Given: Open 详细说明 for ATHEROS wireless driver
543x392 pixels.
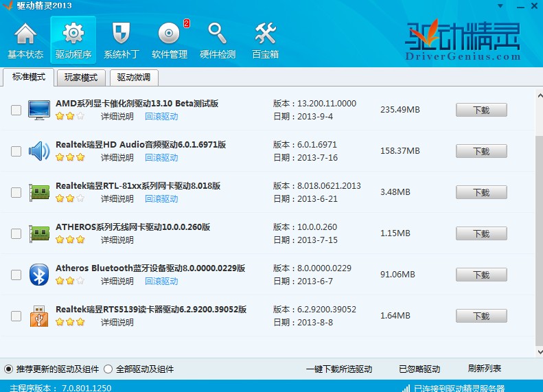Looking at the screenshot, I should pos(117,240).
